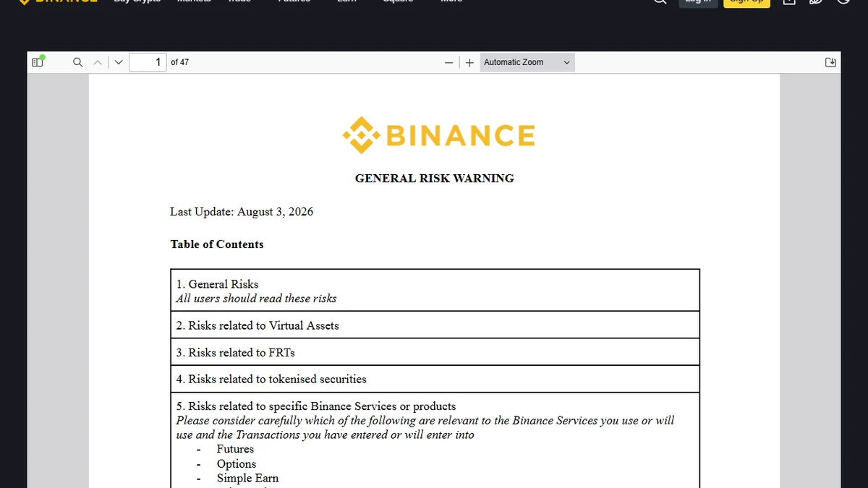
Task: Select the 'Last Update: August 3, 2026' text
Action: click(242, 212)
